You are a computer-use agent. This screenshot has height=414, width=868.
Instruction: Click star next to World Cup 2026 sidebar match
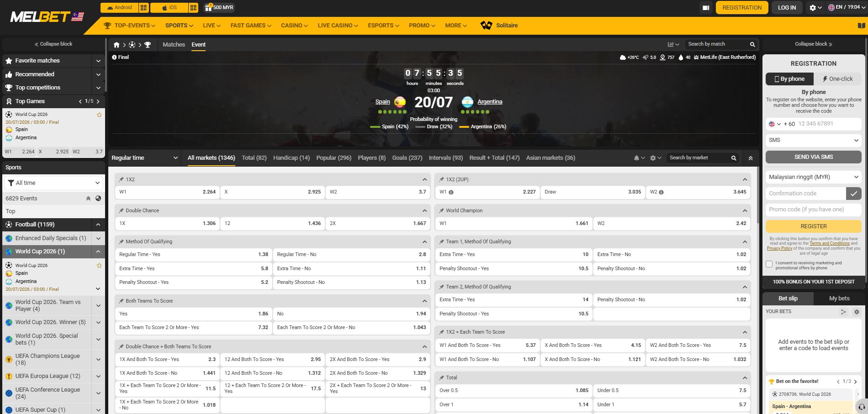point(99,265)
